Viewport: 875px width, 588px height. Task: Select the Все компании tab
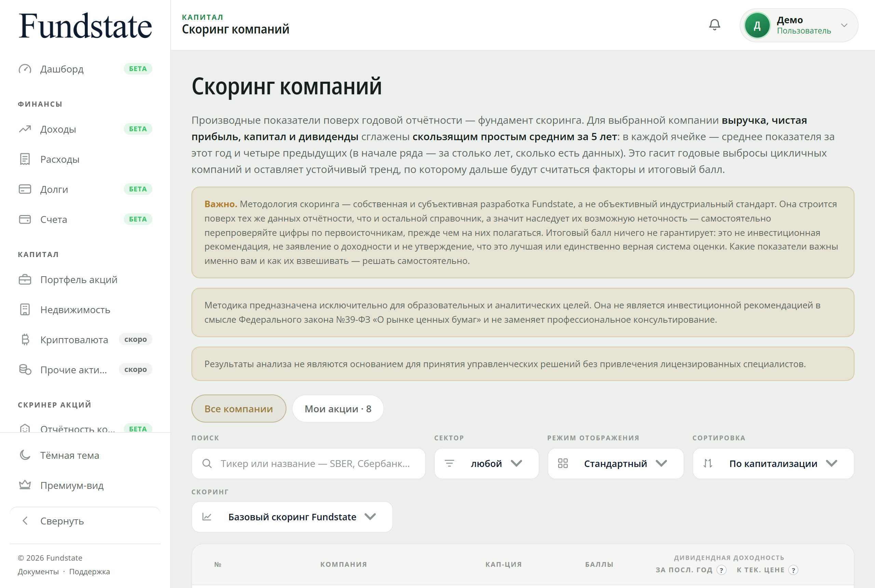[x=239, y=409]
